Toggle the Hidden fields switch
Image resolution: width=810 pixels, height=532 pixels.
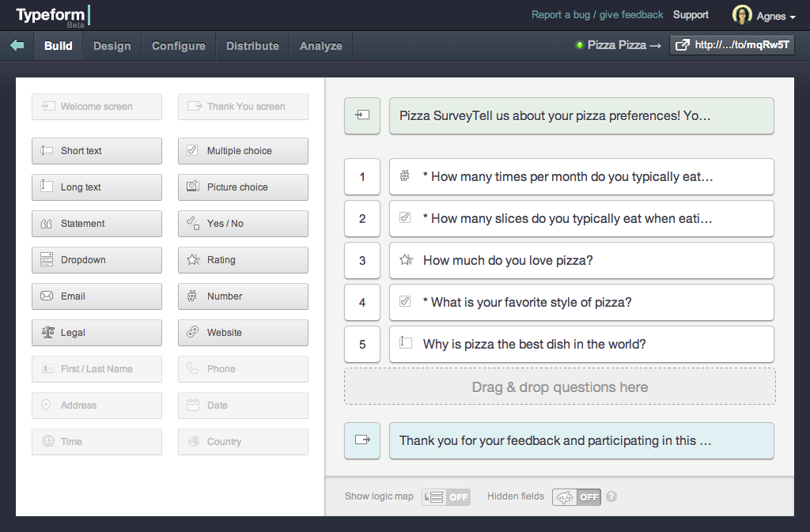[x=577, y=497]
